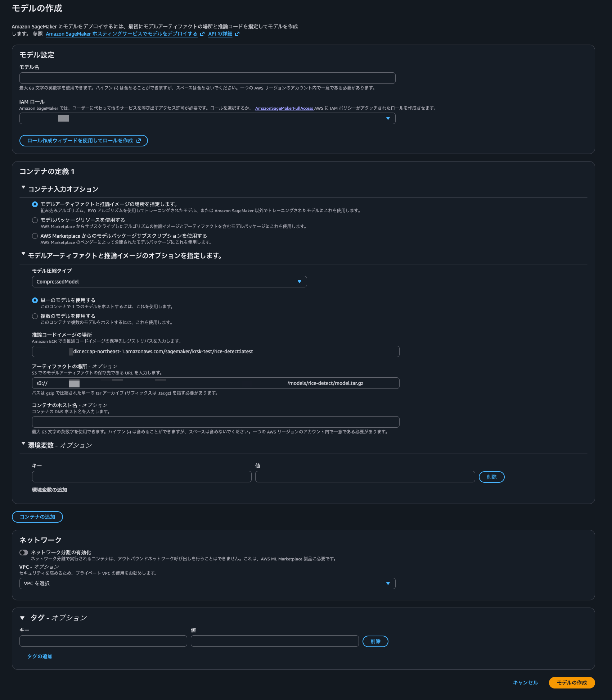Viewport: 612px width, 700px height.
Task: Collapse the タグ section triangle
Action: [x=22, y=618]
